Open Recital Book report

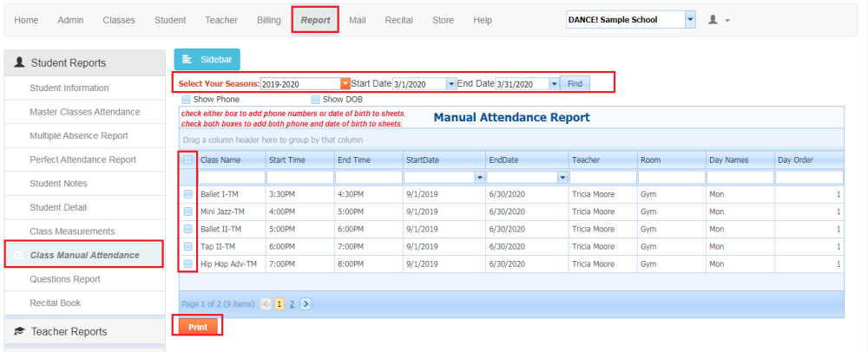pos(84,303)
